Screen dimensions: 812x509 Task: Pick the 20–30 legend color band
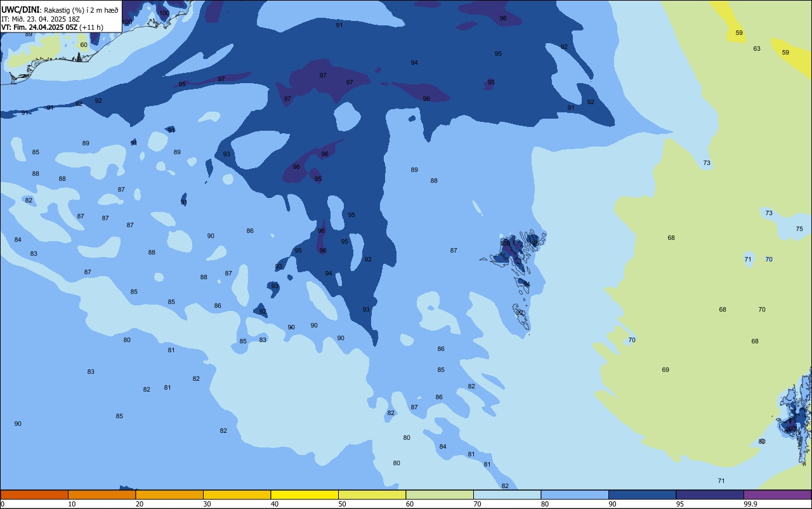(169, 494)
